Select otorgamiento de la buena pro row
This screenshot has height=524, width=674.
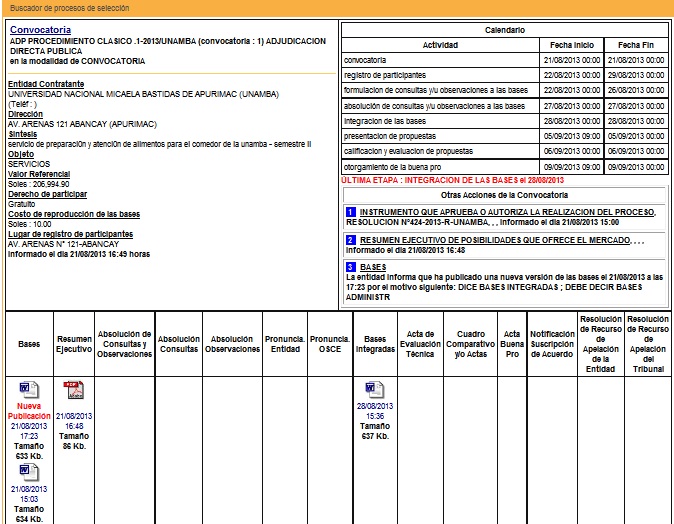pyautogui.click(x=505, y=167)
